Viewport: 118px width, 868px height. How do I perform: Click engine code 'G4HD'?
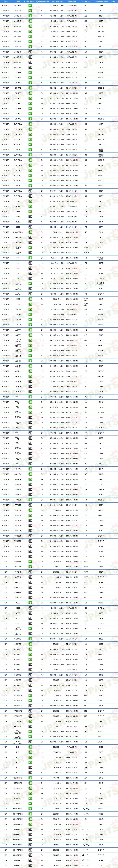[x=101, y=201]
